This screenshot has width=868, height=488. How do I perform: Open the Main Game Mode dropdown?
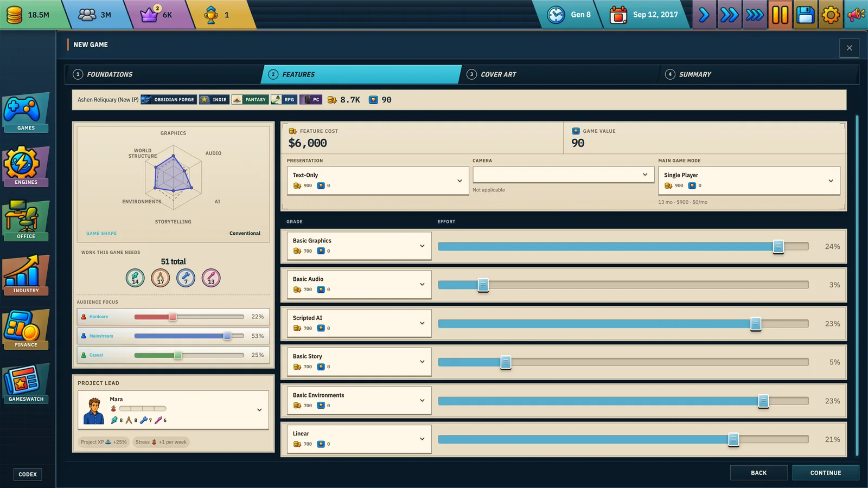[x=749, y=181]
